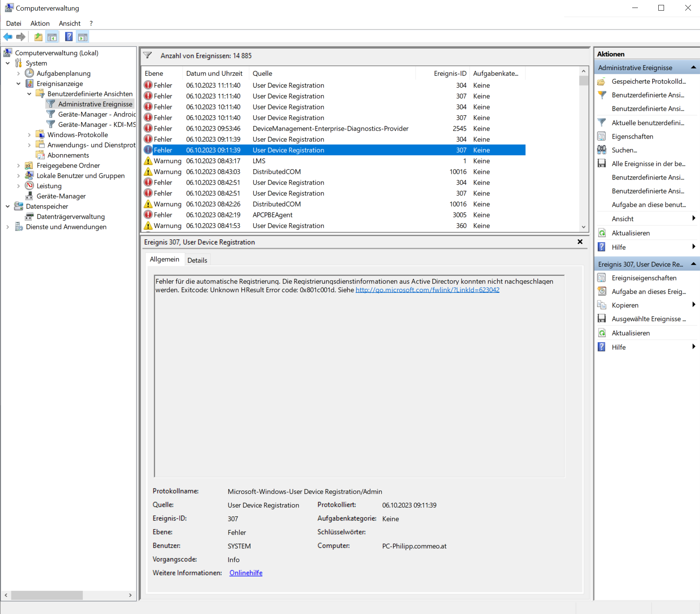This screenshot has height=614, width=700.
Task: Close the Ereignis 307 preview pane
Action: pyautogui.click(x=580, y=242)
